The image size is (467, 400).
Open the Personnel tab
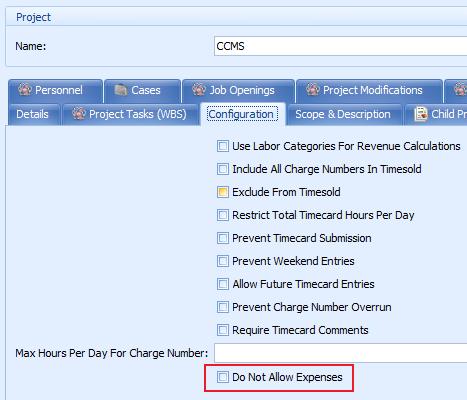click(55, 91)
